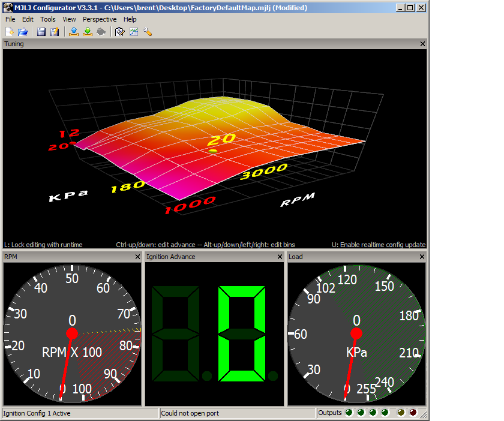Click the 'U: Enable realtime config update' hint

(x=379, y=245)
